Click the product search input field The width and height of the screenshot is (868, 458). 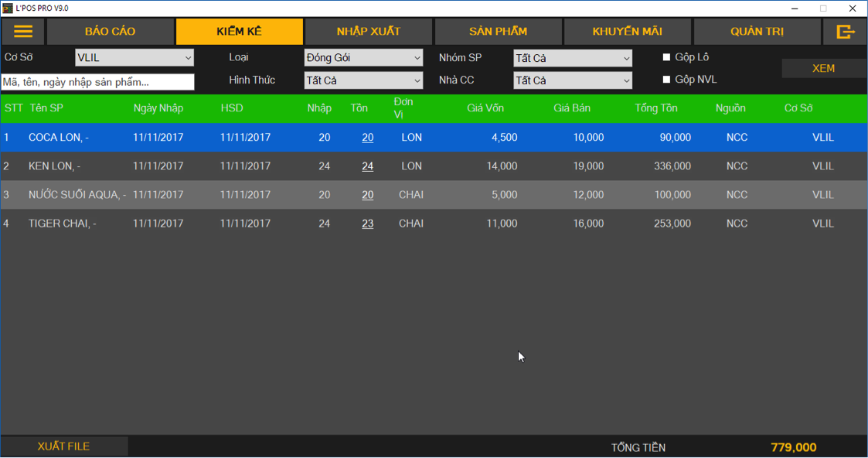click(97, 82)
